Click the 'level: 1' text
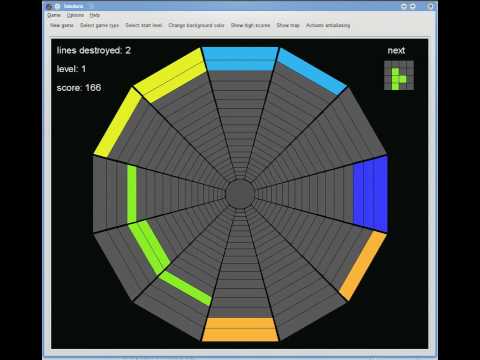 coord(71,69)
